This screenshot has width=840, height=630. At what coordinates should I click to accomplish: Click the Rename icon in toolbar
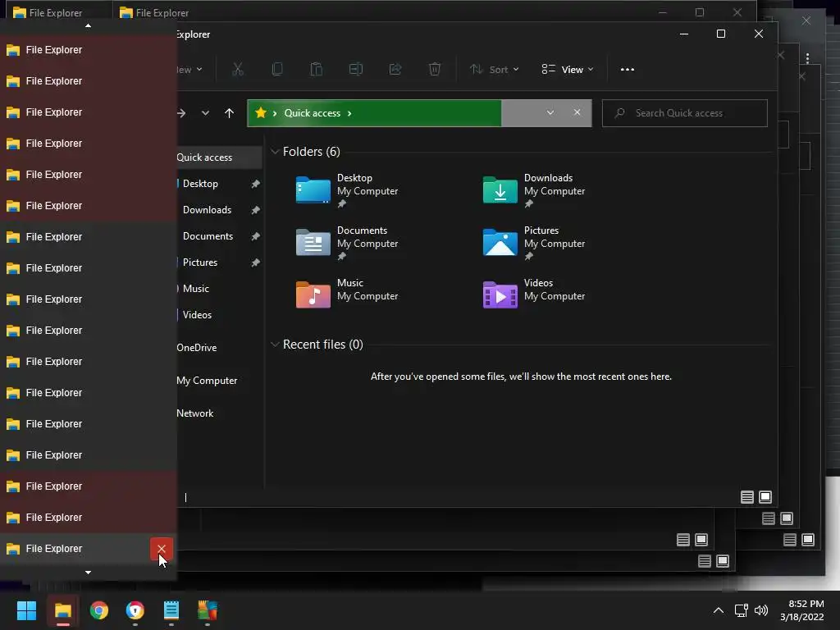(x=356, y=69)
